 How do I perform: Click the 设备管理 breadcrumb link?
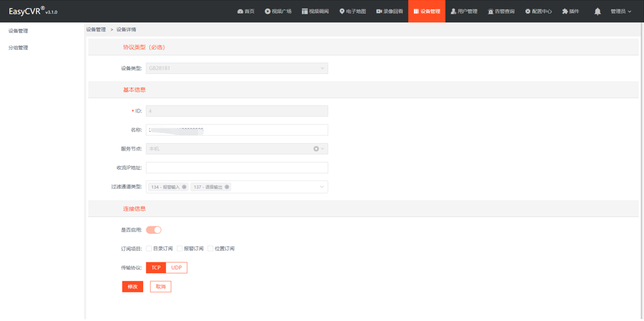pos(96,30)
